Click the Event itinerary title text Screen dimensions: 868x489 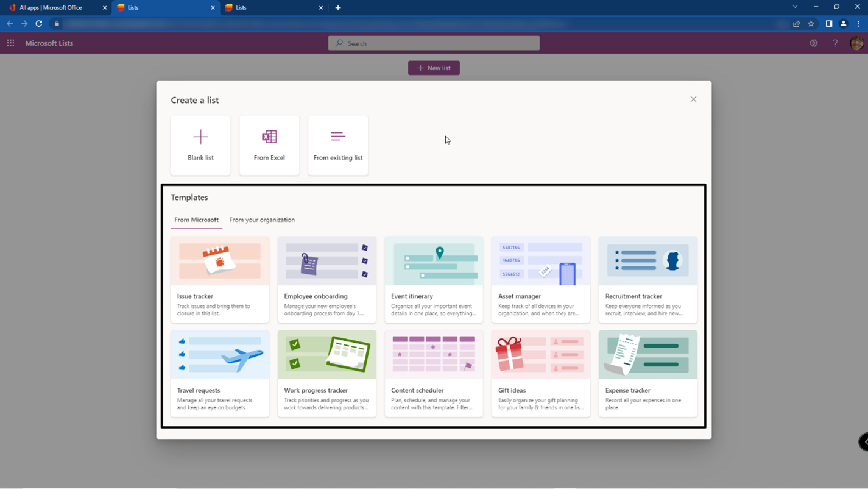(x=412, y=296)
